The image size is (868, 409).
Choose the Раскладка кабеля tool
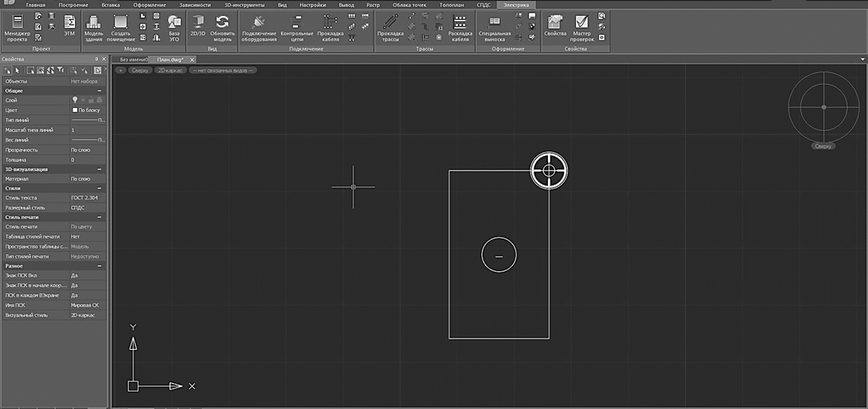[x=460, y=27]
